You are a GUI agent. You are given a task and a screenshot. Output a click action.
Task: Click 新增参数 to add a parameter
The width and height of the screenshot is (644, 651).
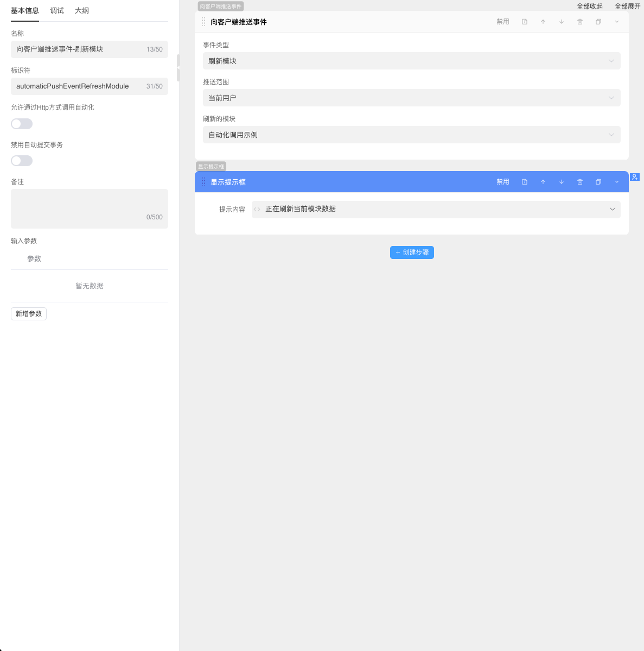click(28, 313)
